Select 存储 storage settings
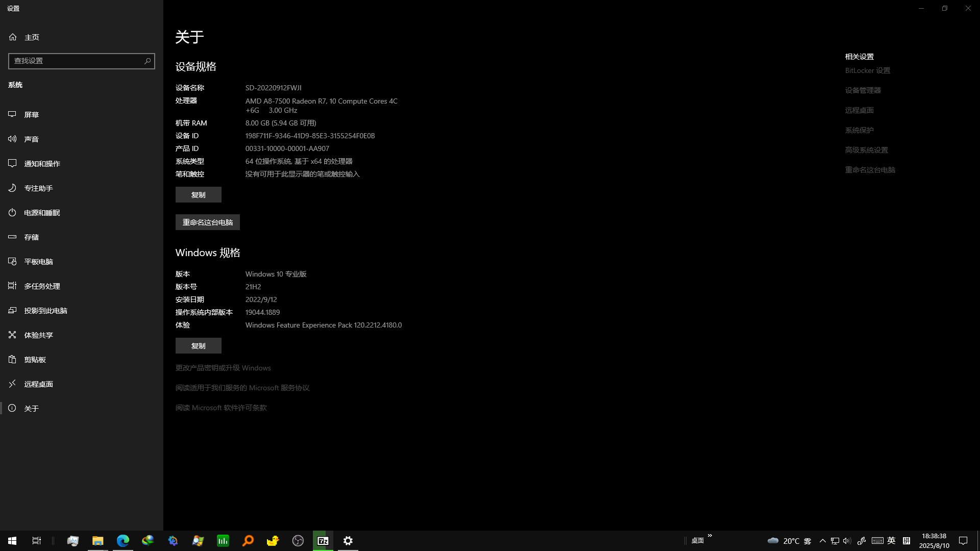The image size is (980, 551). [x=82, y=237]
